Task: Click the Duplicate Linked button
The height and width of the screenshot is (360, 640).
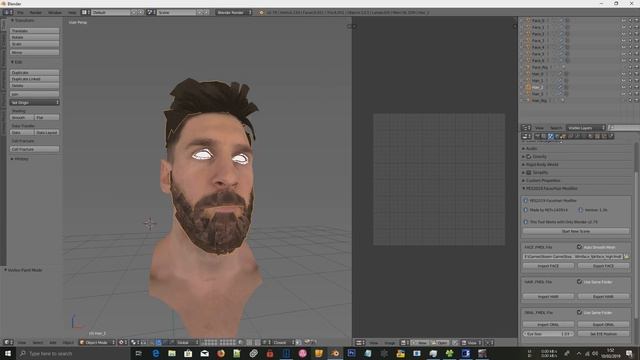Action: point(35,79)
